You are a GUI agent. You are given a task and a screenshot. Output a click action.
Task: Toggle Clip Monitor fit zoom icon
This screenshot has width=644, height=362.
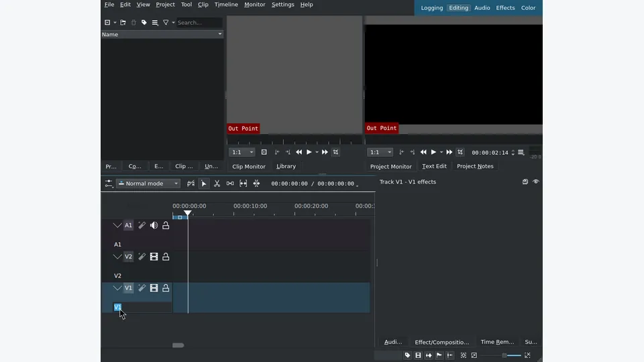[x=264, y=152]
